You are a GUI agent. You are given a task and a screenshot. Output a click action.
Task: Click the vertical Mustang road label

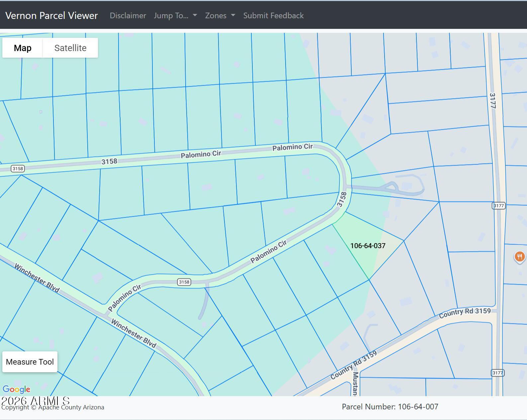click(355, 384)
